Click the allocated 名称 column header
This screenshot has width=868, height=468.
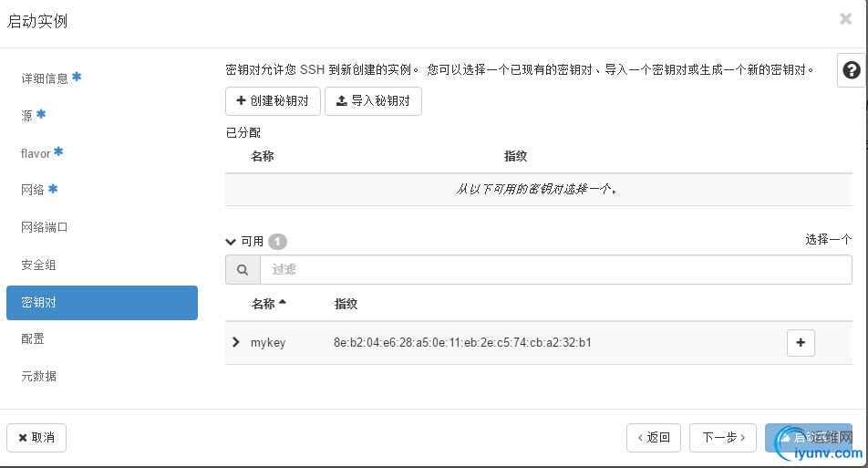point(263,156)
